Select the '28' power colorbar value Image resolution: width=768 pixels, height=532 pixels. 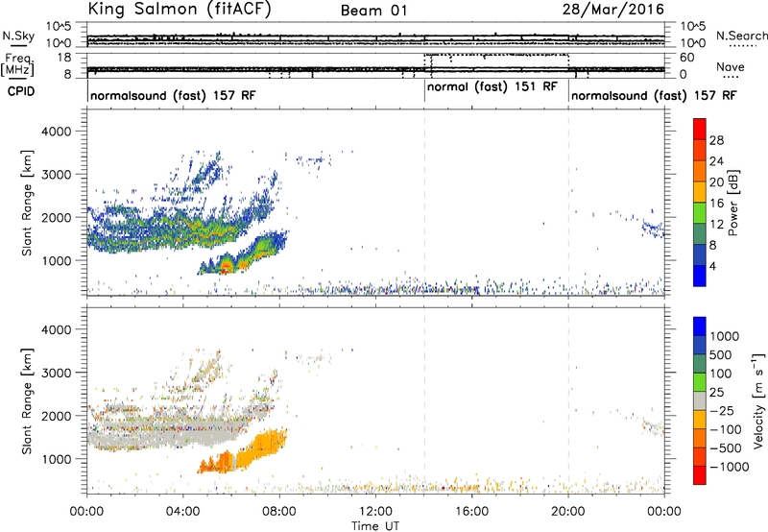click(716, 140)
